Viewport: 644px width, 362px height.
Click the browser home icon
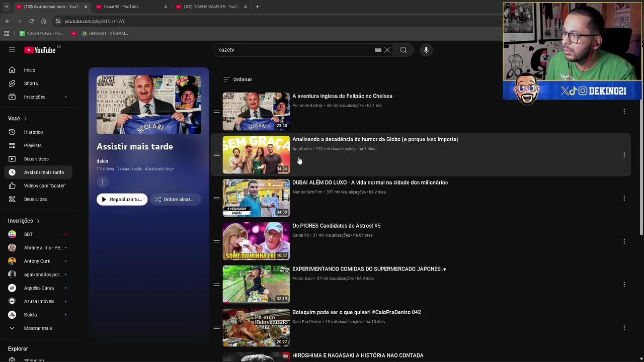click(43, 21)
